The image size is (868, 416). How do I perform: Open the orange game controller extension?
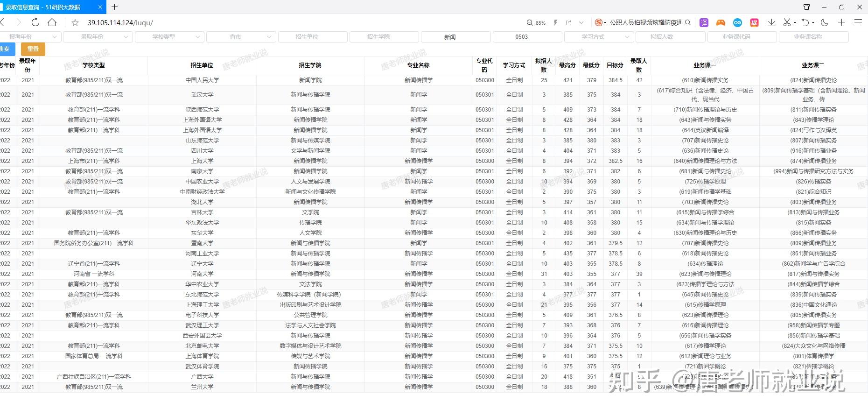pyautogui.click(x=721, y=22)
